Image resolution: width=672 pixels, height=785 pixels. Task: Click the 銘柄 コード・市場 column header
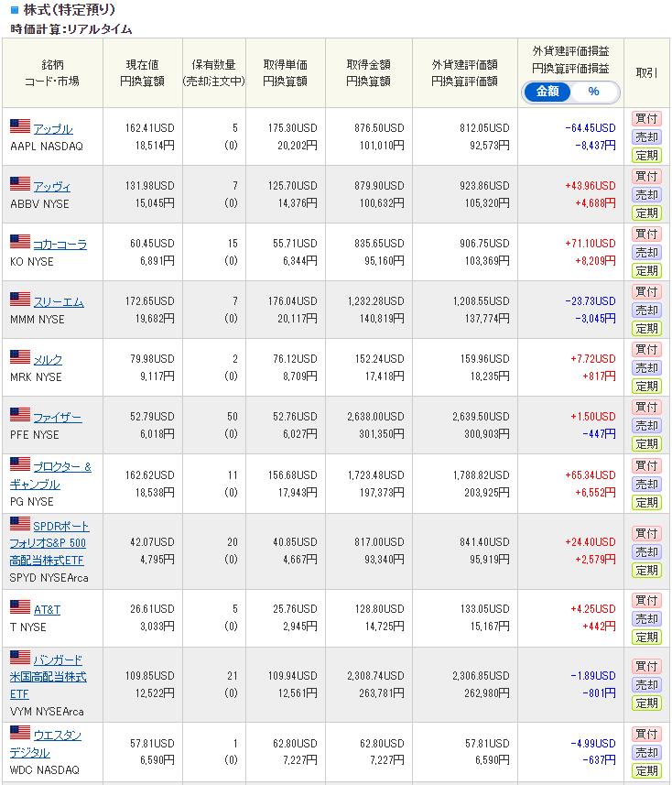pos(52,73)
